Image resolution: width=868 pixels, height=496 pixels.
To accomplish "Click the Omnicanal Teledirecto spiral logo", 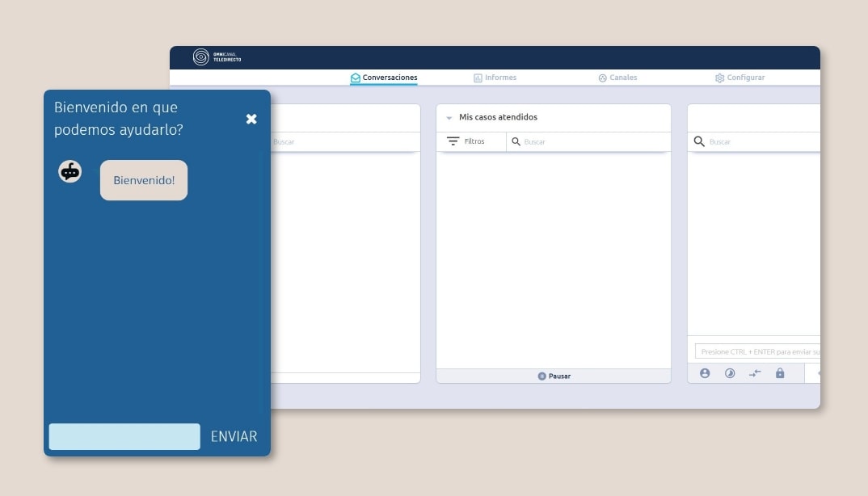I will point(200,57).
